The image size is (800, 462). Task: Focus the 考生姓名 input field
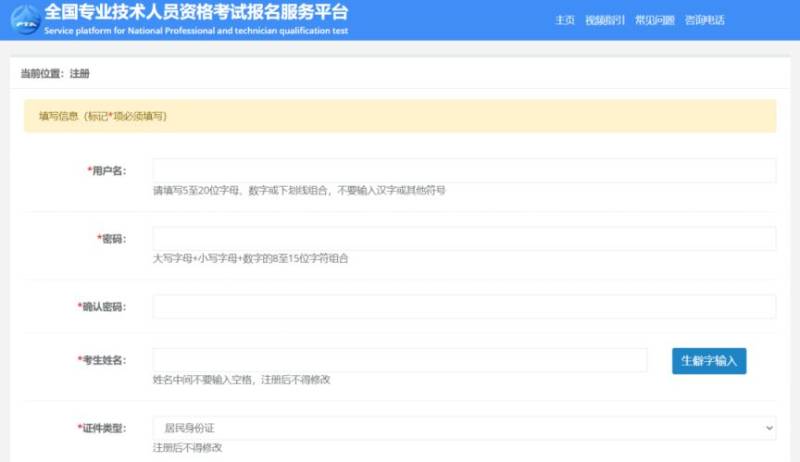(400, 360)
